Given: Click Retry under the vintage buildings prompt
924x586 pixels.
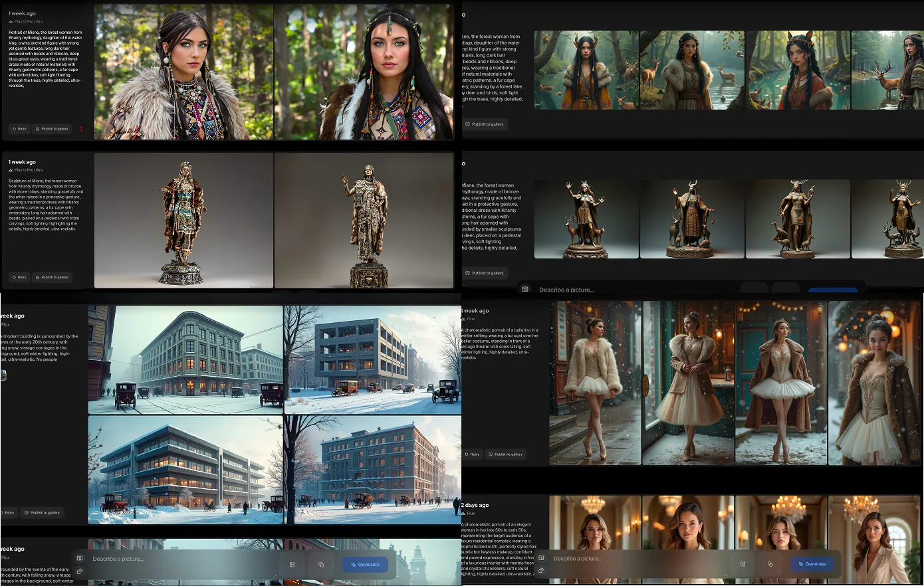Looking at the screenshot, I should pos(9,512).
